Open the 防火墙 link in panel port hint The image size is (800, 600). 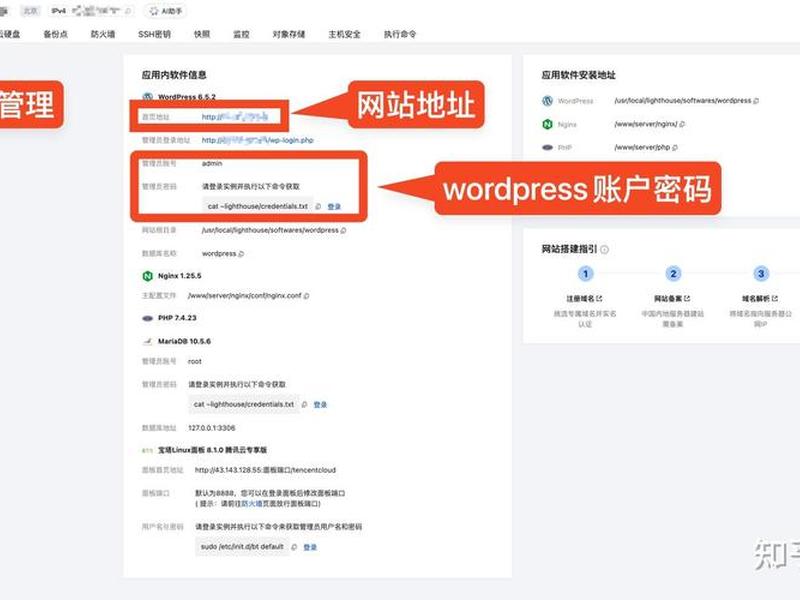tap(252, 504)
